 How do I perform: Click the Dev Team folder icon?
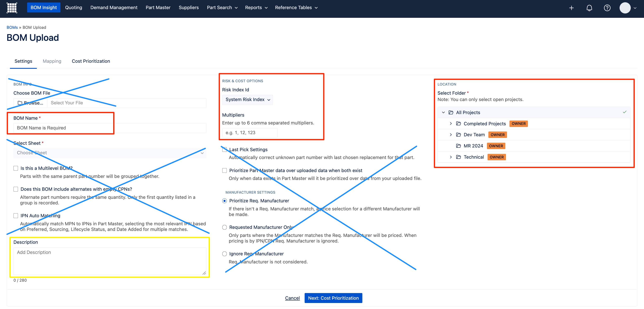tap(459, 135)
